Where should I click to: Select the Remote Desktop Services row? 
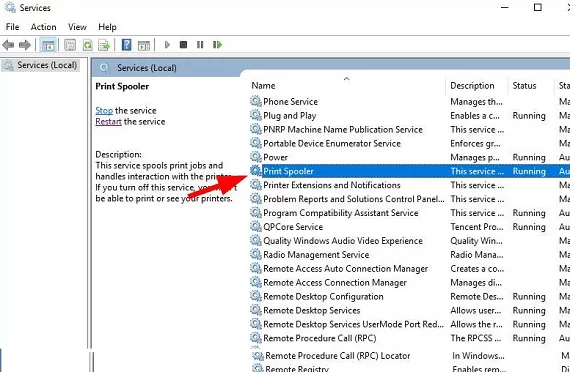(410, 311)
